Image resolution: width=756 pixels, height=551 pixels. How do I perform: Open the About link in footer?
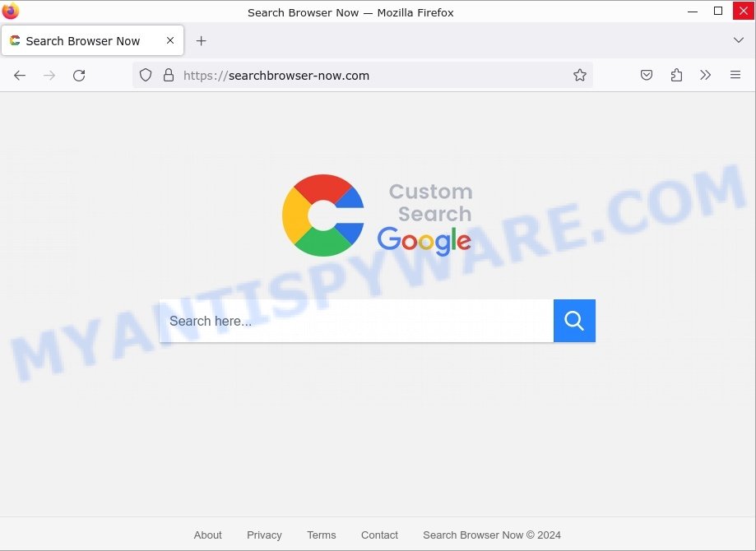tap(208, 535)
